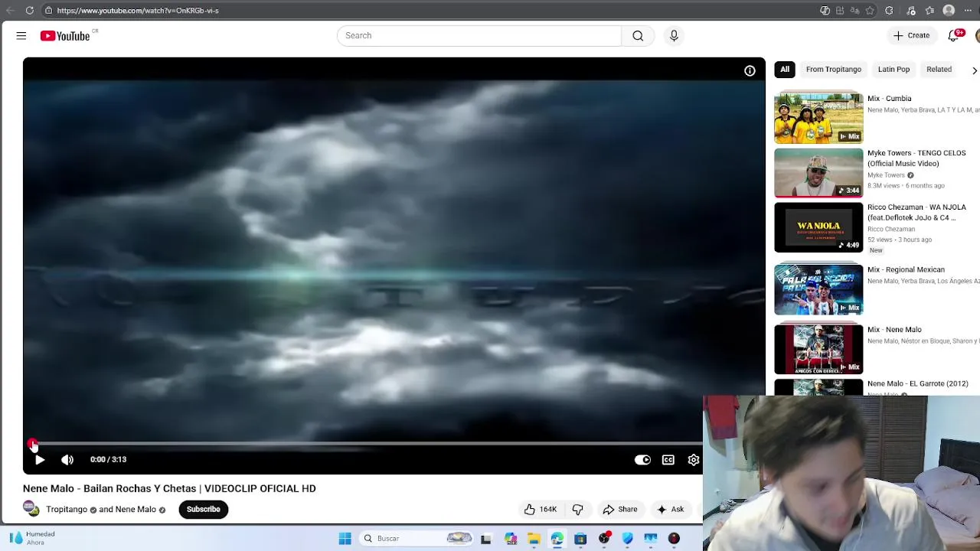Add page to favorites star
This screenshot has width=980, height=551.
point(870,11)
